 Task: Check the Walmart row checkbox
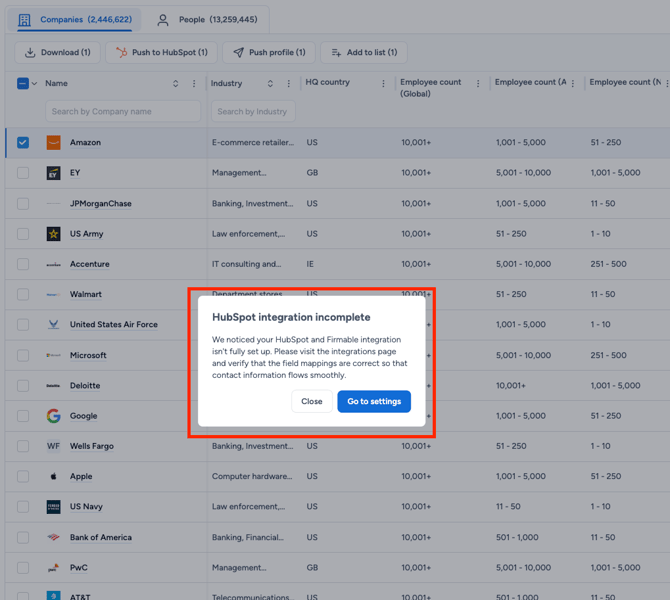(x=23, y=294)
